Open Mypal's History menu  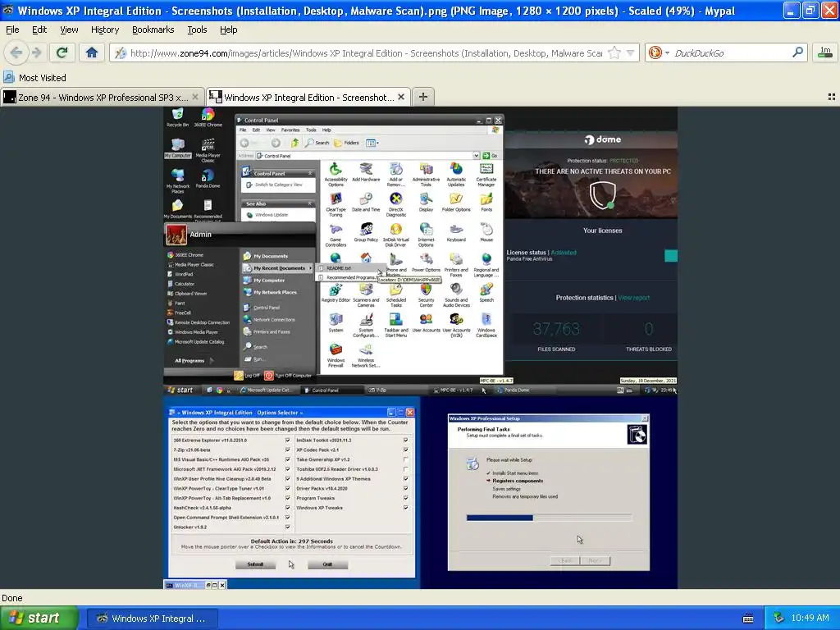click(x=105, y=30)
